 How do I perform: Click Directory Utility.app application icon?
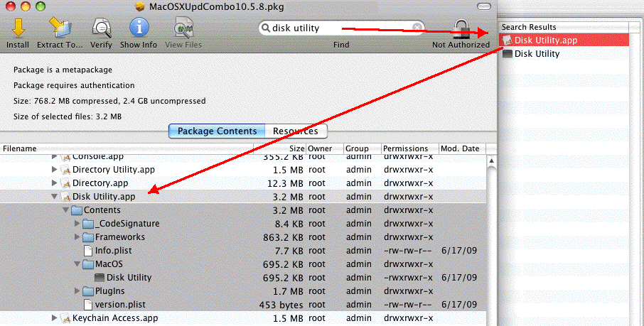[x=65, y=170]
